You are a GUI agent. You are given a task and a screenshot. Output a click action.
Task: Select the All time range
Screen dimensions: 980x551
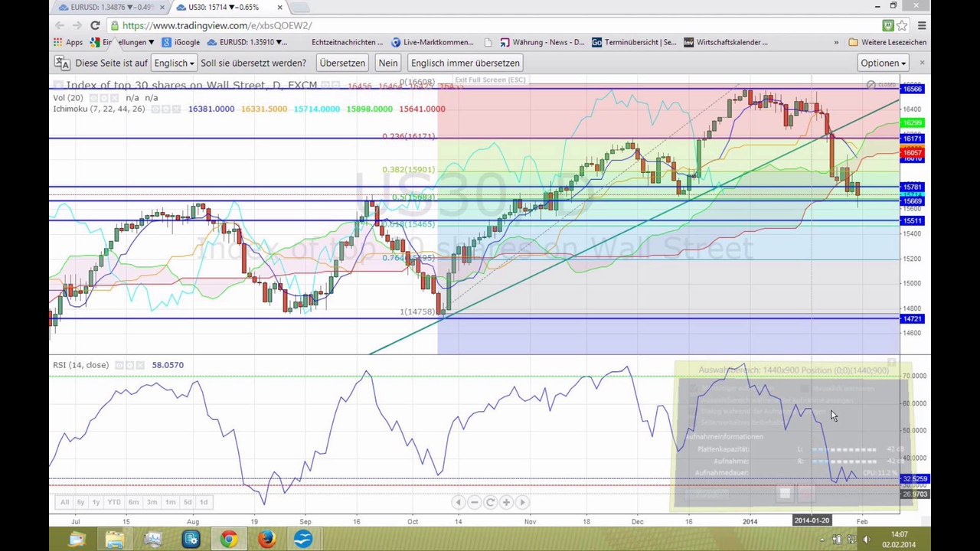[65, 502]
